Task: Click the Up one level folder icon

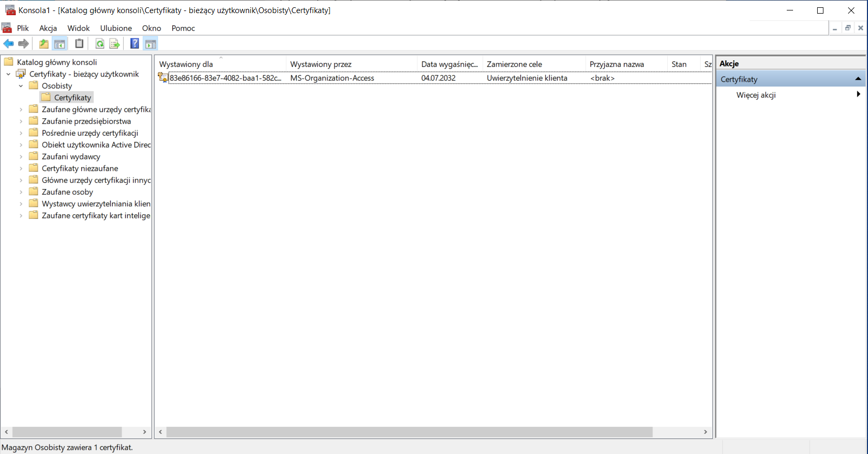Action: (x=44, y=44)
